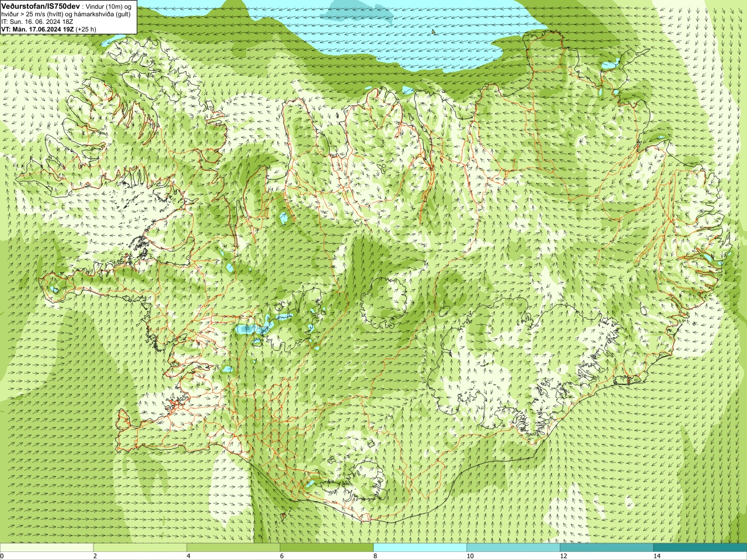747x560 pixels.
Task: Click the '14' label on the color scale
Action: pyautogui.click(x=657, y=556)
